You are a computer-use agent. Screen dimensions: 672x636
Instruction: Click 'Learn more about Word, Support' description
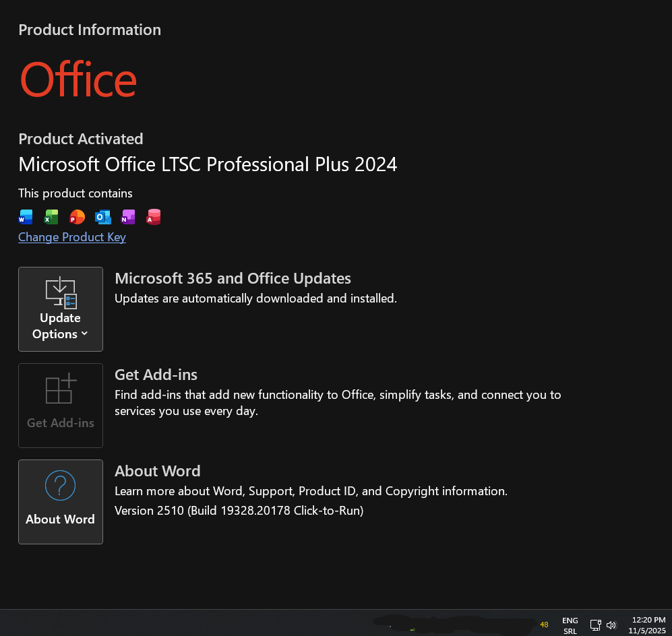point(311,491)
